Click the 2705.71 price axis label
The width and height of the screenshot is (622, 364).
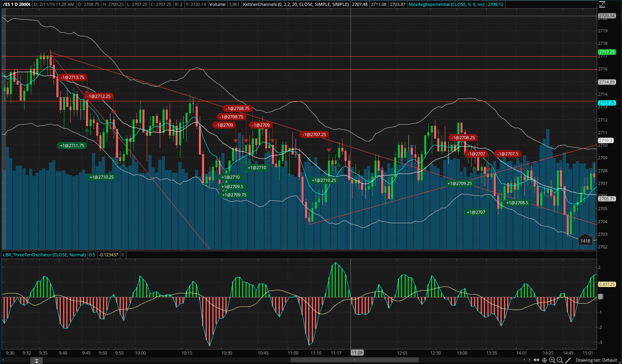tap(607, 199)
